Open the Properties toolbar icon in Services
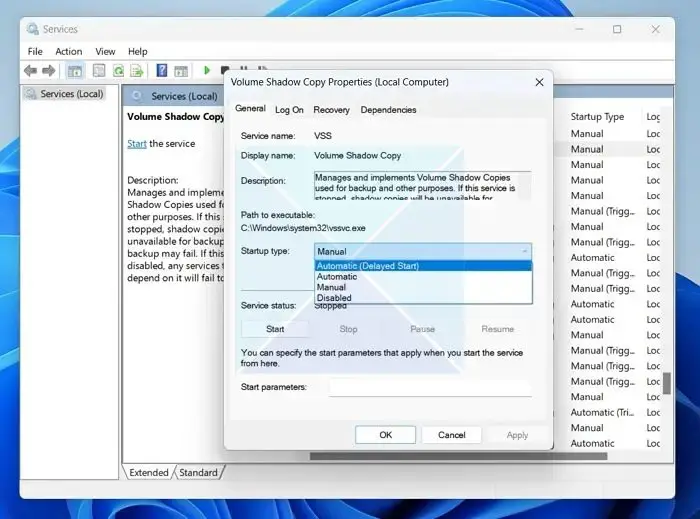700x519 pixels. [99, 71]
